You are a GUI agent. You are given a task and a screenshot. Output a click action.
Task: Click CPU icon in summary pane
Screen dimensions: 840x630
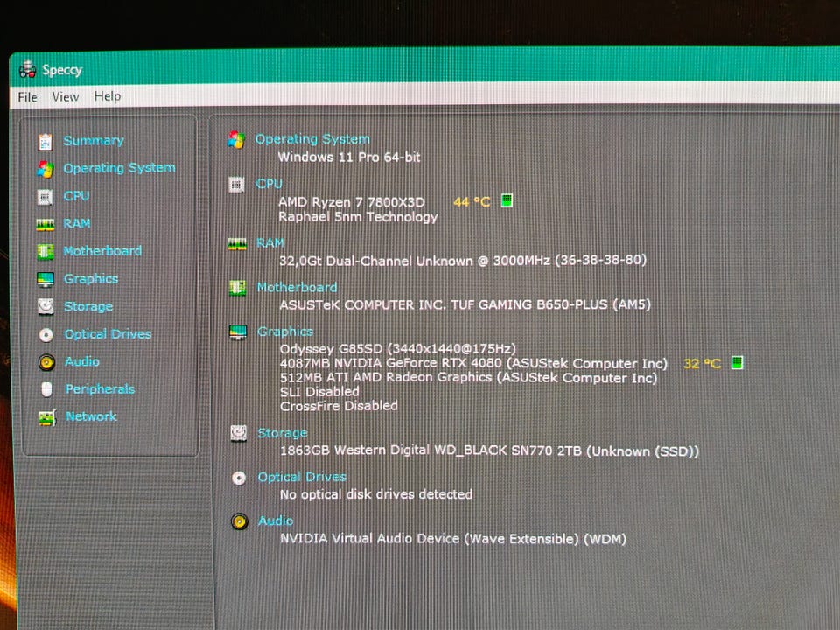click(236, 185)
